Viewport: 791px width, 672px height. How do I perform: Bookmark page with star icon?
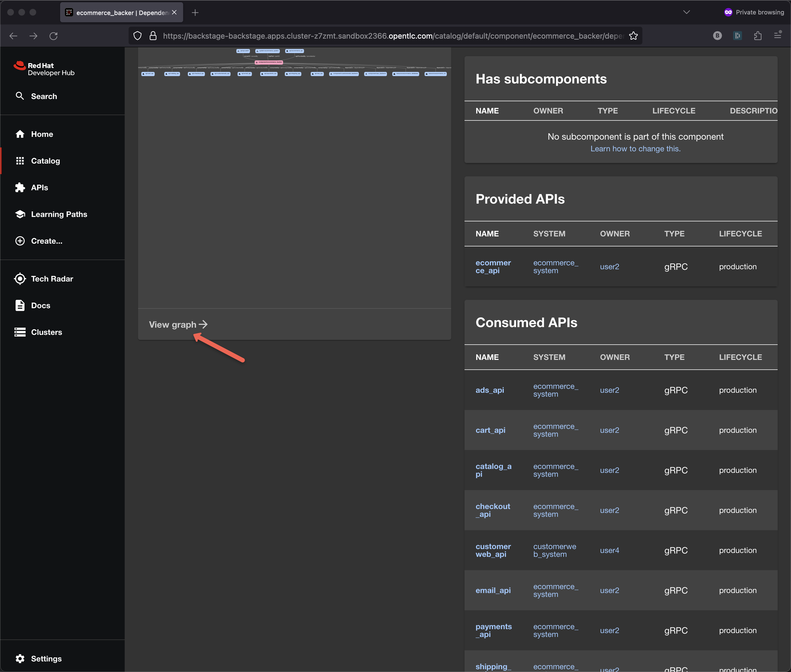click(x=633, y=36)
